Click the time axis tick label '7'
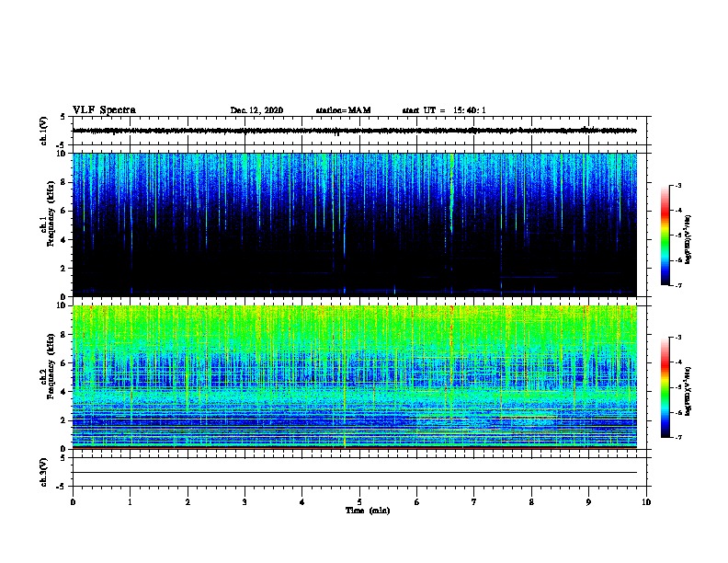Image resolution: width=728 pixels, height=563 pixels. [474, 502]
